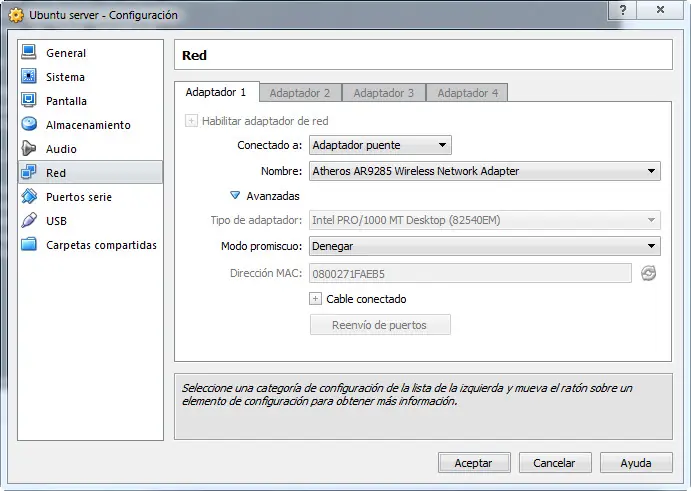Click the Dirección MAC input field
The height and width of the screenshot is (491, 691).
470,274
